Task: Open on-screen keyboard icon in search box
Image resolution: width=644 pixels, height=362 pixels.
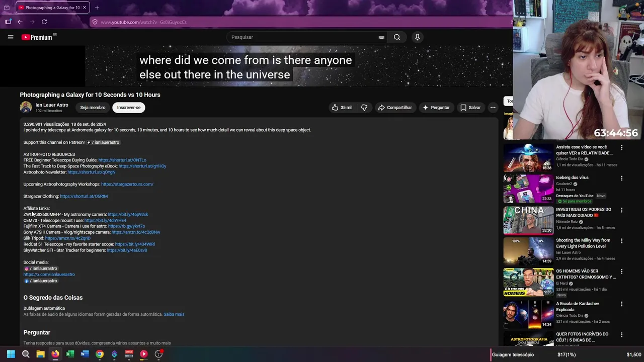Action: pos(381,37)
